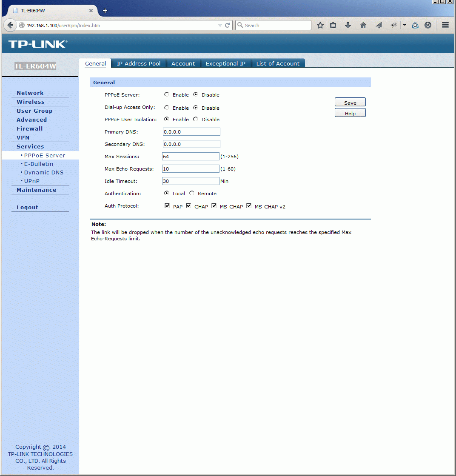Disable PPPoE User Isolation
The width and height of the screenshot is (456, 476).
pyautogui.click(x=196, y=119)
